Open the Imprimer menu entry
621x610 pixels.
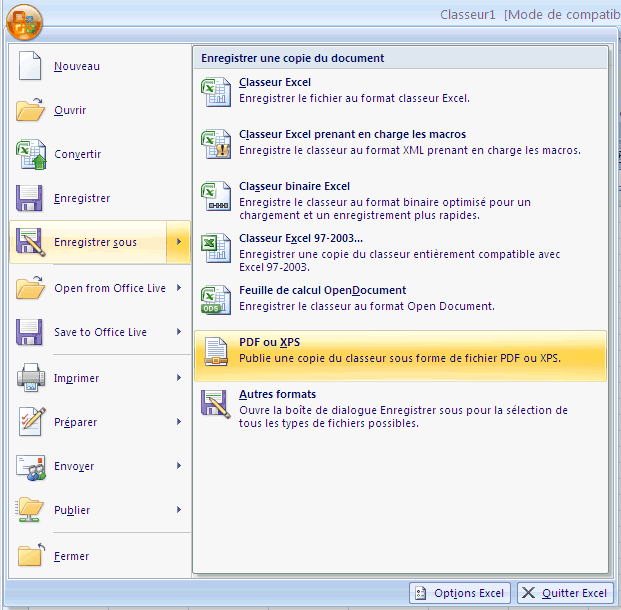click(100, 377)
